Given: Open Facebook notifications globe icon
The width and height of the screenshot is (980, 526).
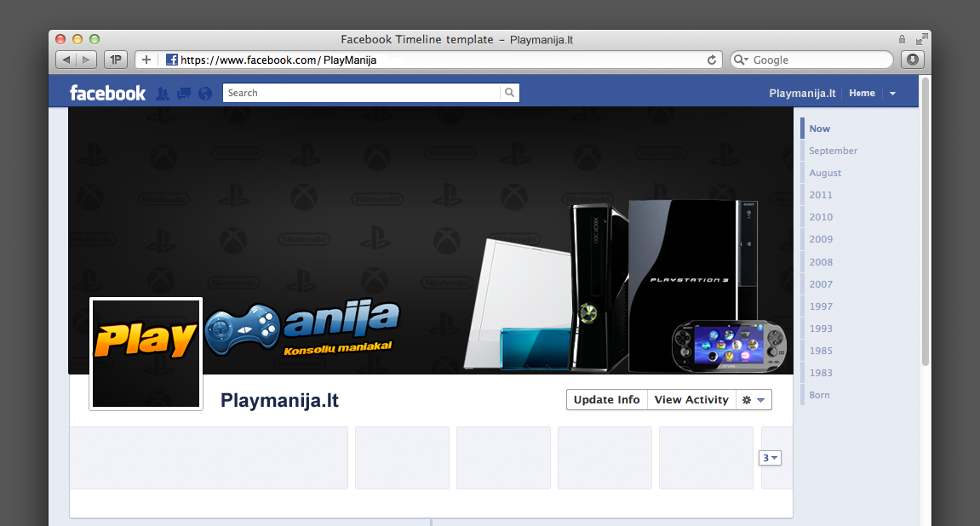Looking at the screenshot, I should (205, 93).
